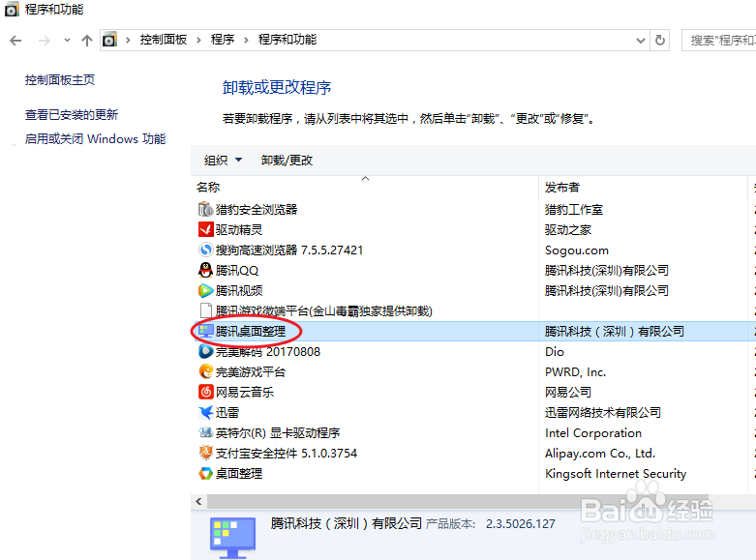Viewport: 756px width, 560px height.
Task: Select 搜狗高速浏览器 7.5.5.27421 entry
Action: coord(288,250)
